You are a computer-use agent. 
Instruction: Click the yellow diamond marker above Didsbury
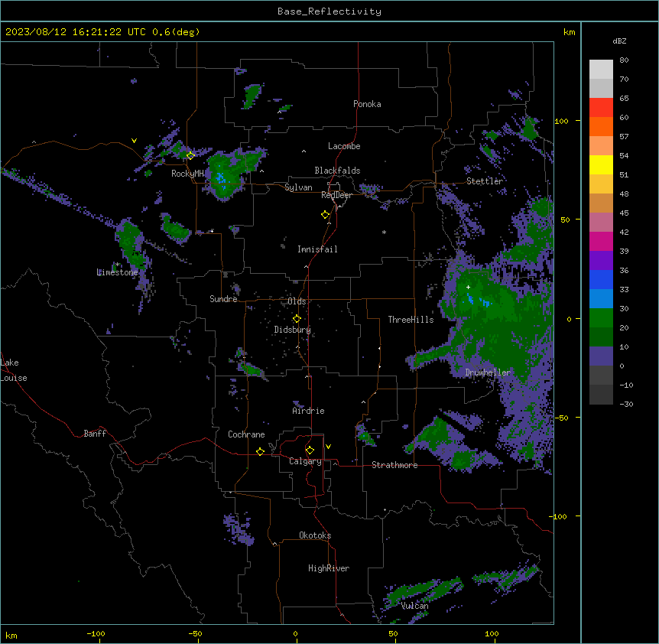pos(297,319)
